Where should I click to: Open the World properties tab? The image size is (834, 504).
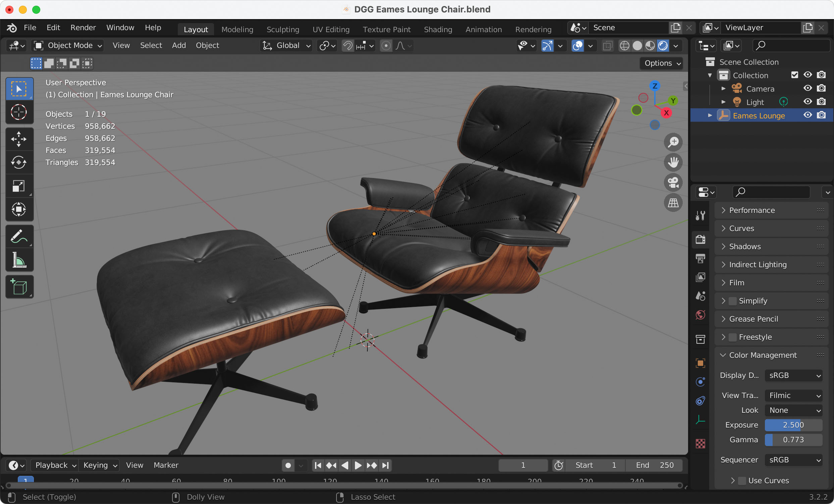[x=700, y=315]
